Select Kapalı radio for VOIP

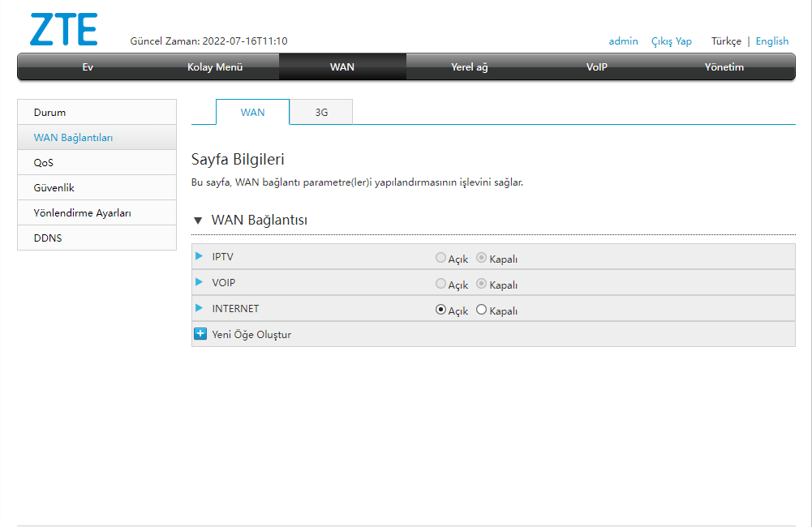pos(481,283)
